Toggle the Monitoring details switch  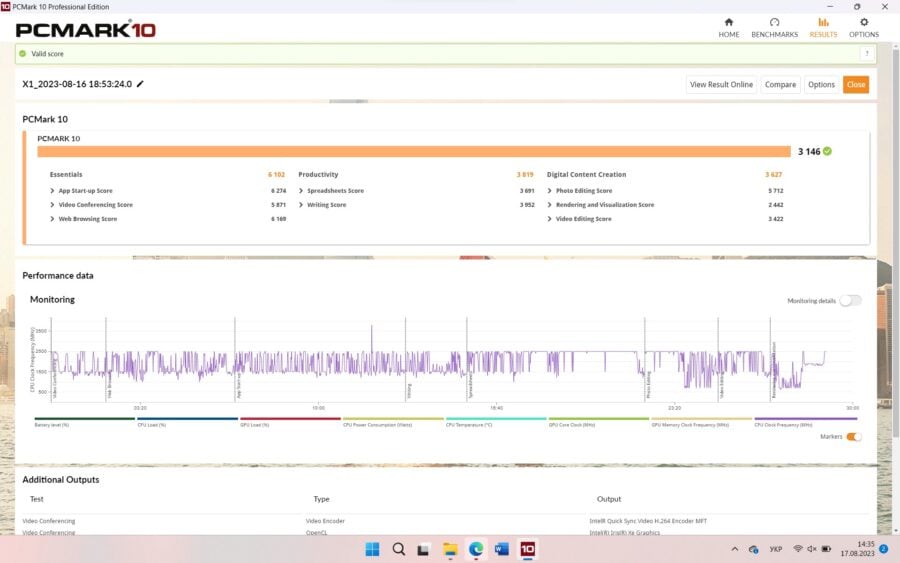point(850,301)
